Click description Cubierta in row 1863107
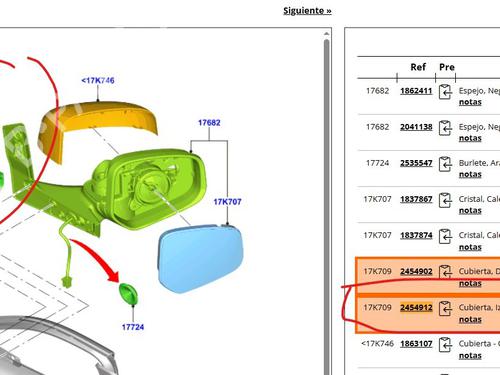 (475, 343)
